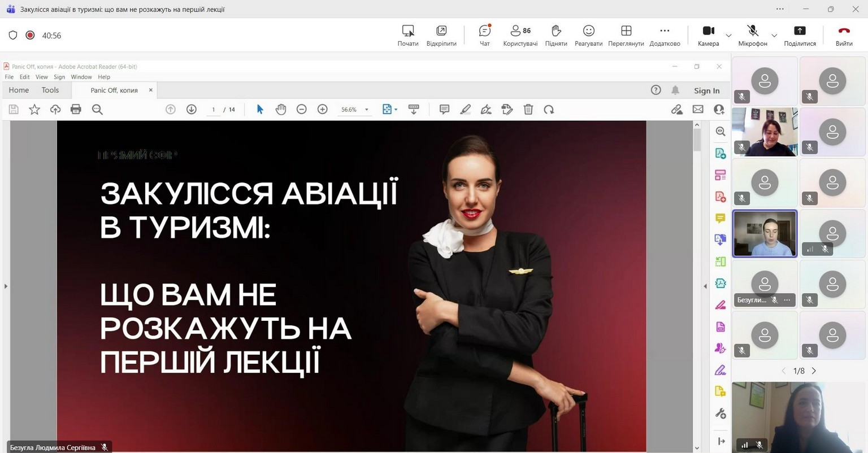The width and height of the screenshot is (868, 453).
Task: Open the Window menu in Acrobat
Action: (x=81, y=77)
